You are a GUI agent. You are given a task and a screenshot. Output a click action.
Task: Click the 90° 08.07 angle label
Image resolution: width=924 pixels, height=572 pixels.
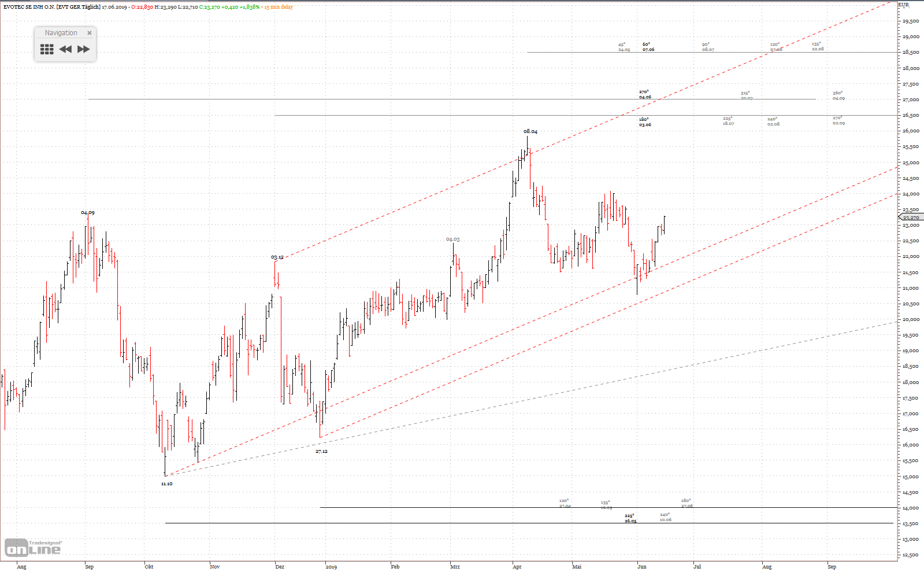click(x=708, y=47)
